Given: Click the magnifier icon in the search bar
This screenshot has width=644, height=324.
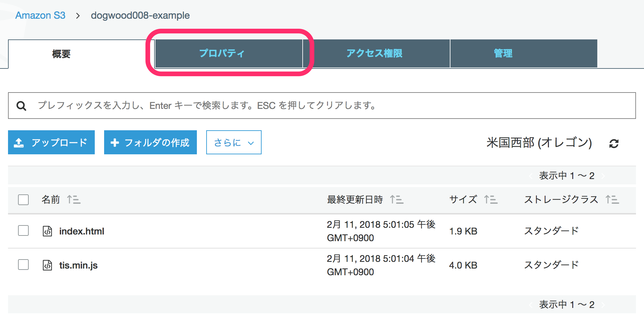Looking at the screenshot, I should pyautogui.click(x=21, y=106).
